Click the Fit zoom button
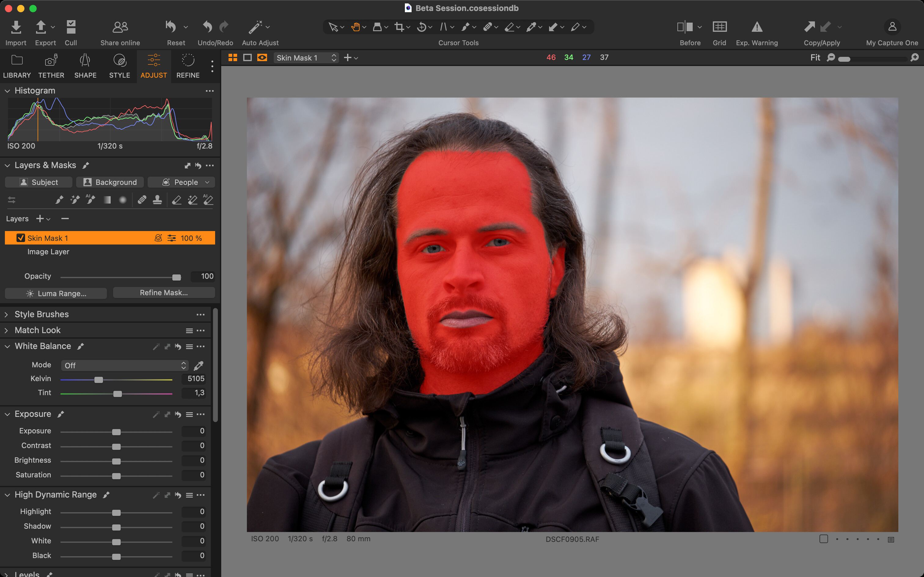924x577 pixels. point(815,58)
